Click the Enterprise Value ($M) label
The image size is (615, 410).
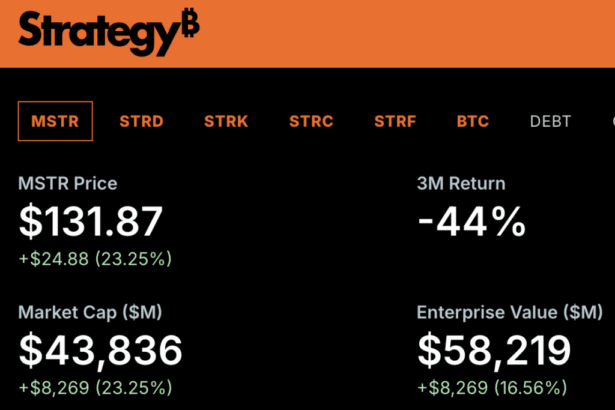(510, 312)
